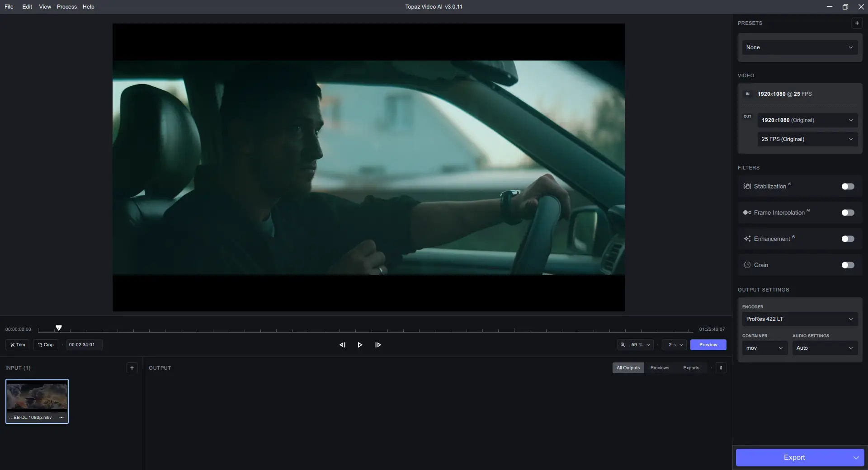Click the Preview button

point(708,345)
